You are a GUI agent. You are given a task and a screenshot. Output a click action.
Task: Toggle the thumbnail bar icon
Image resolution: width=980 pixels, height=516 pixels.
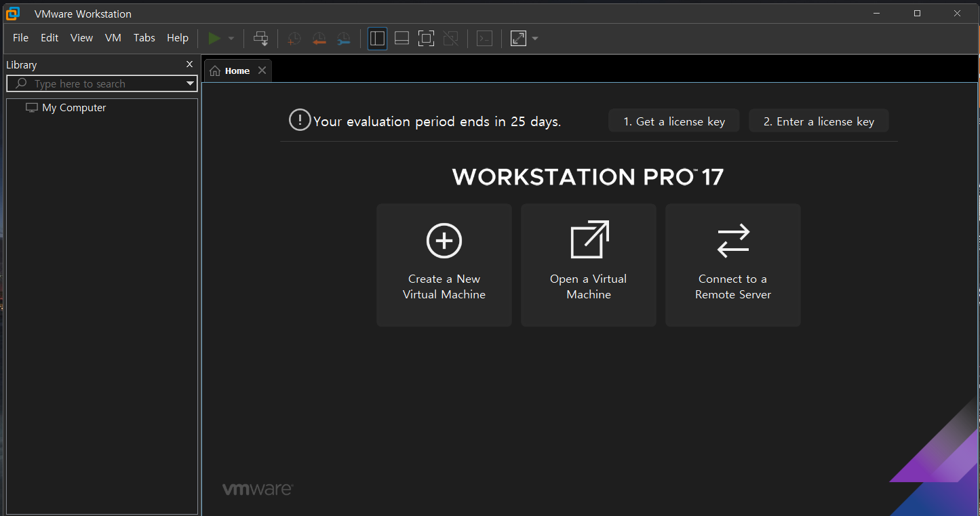(x=401, y=39)
